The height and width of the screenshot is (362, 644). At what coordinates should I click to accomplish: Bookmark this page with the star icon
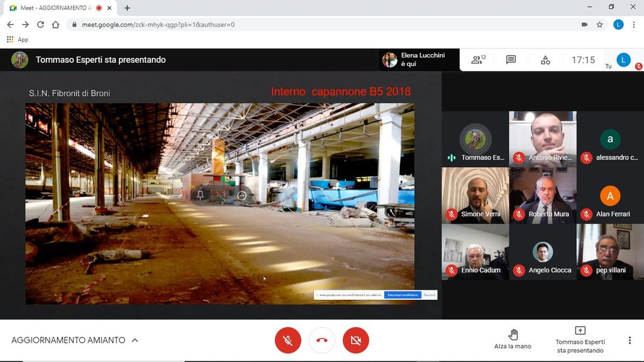coord(600,25)
